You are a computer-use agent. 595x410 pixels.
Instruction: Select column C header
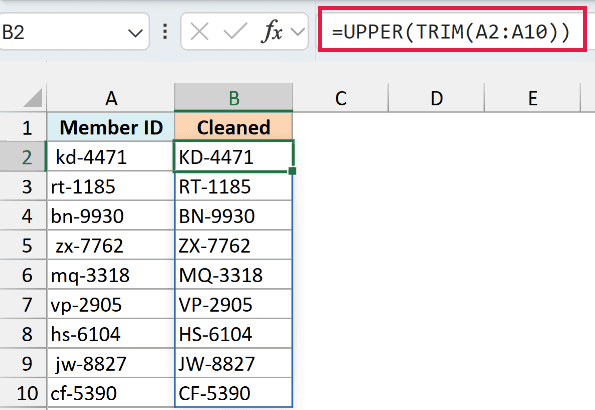[340, 98]
